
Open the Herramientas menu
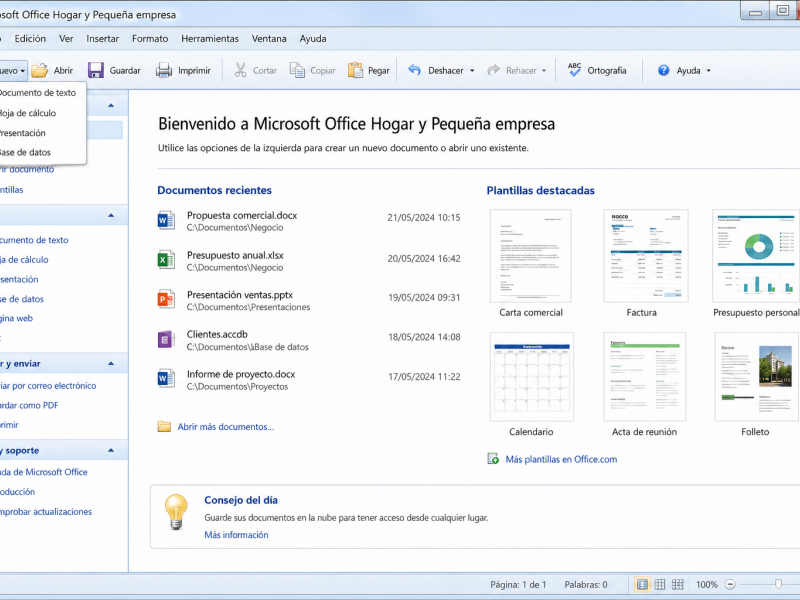pyautogui.click(x=210, y=39)
